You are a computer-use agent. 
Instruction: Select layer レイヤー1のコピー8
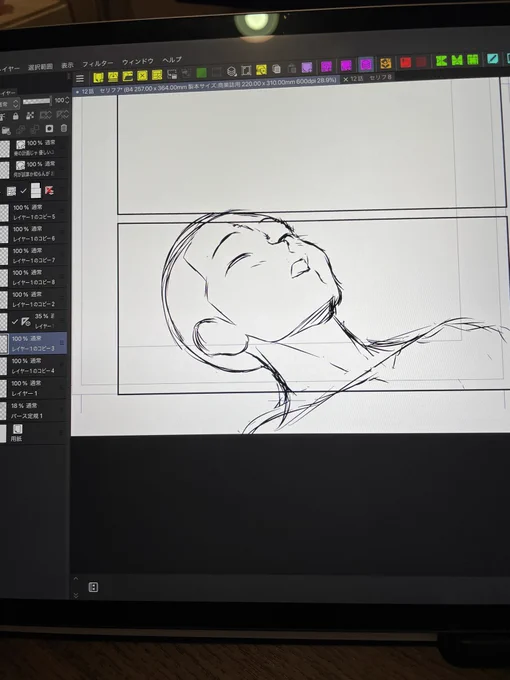34,278
